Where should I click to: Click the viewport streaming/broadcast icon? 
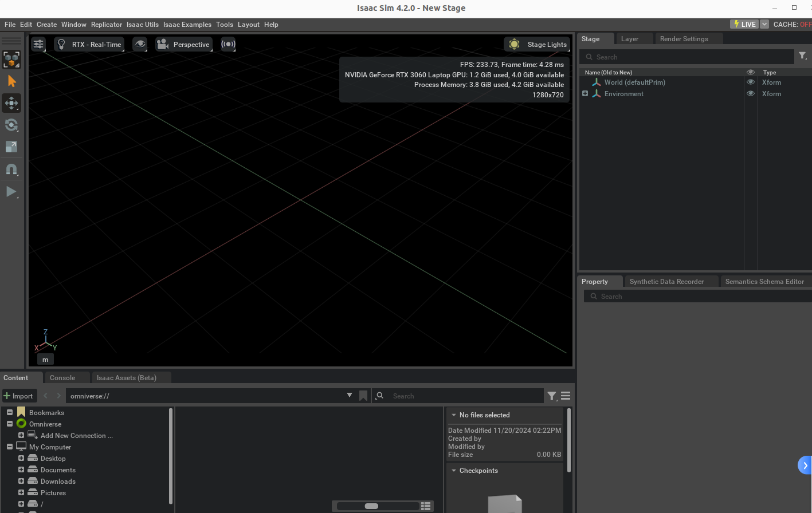(228, 44)
